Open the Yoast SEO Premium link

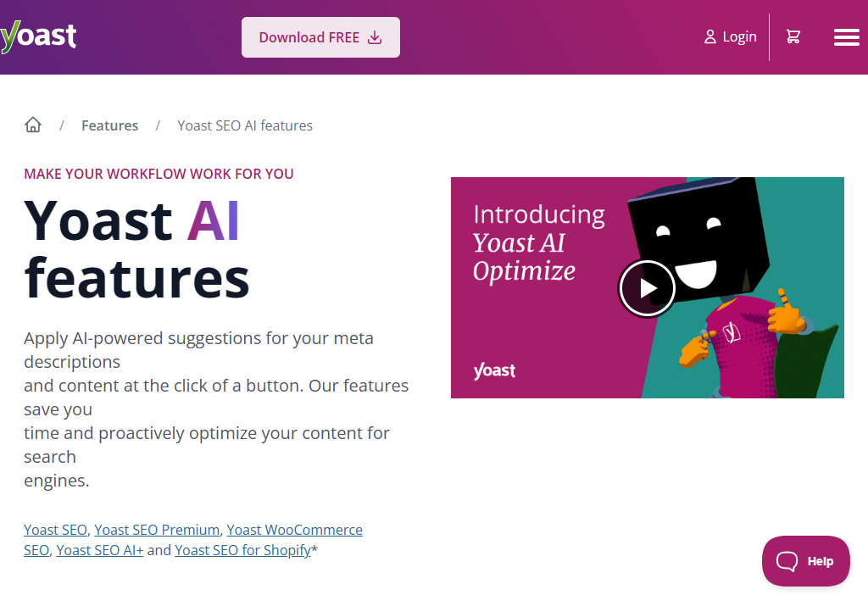[x=156, y=529]
